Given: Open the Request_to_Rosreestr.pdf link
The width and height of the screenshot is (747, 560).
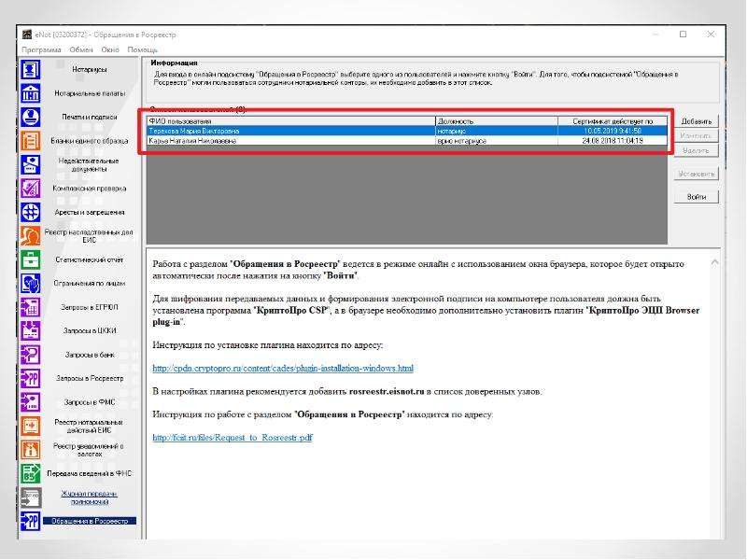Looking at the screenshot, I should coord(233,437).
